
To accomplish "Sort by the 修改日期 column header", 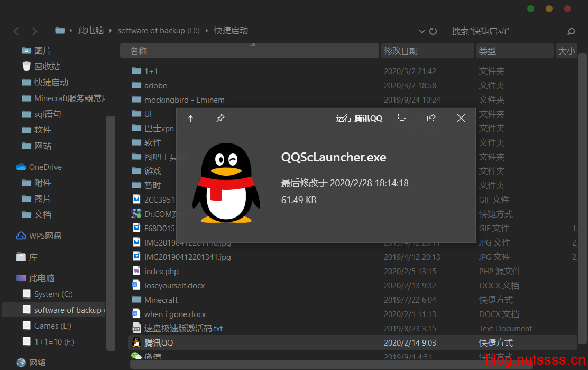I will pyautogui.click(x=427, y=51).
